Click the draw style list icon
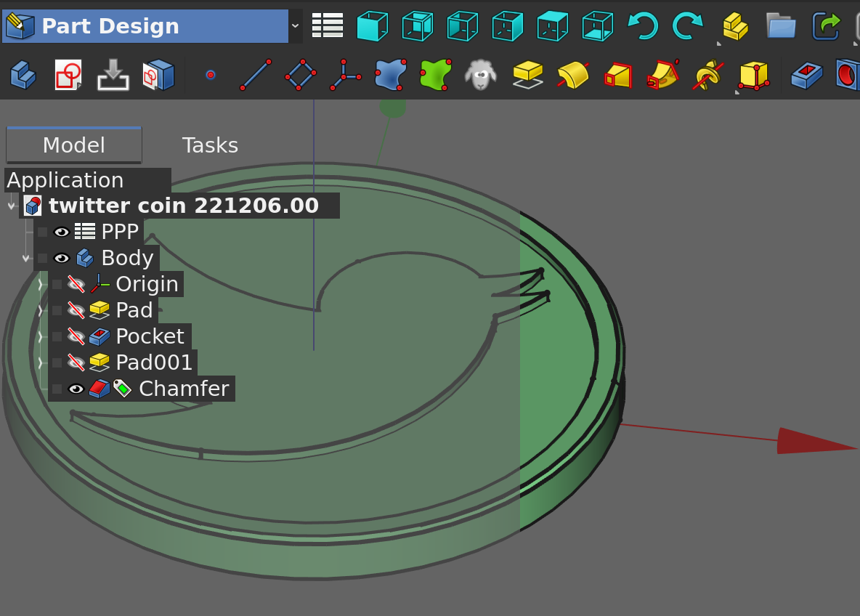This screenshot has width=860, height=616. point(328,25)
